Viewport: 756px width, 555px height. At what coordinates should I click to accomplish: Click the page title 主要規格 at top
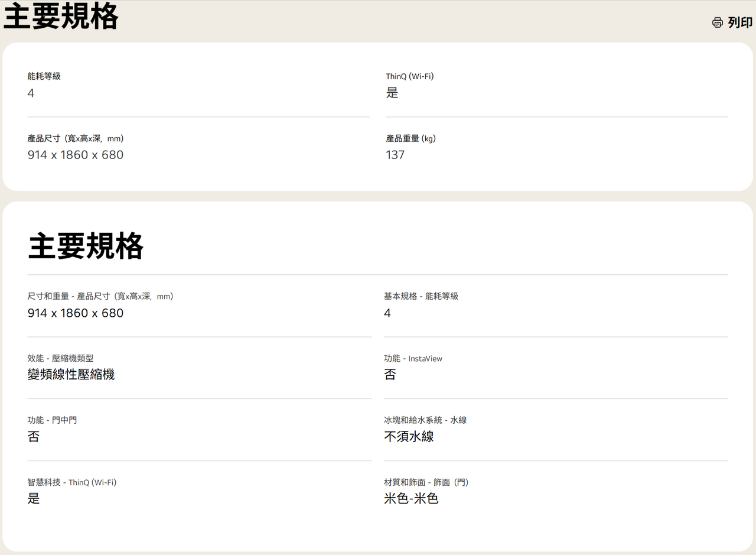61,17
